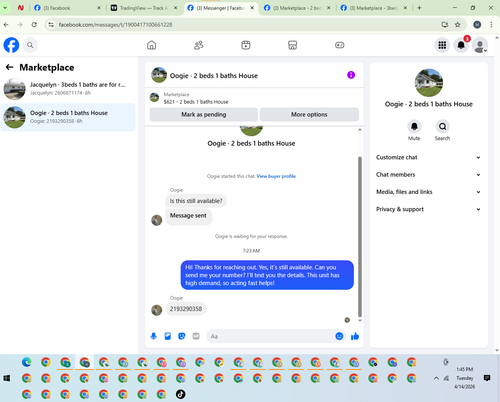Open the View buyer profile link
500x402 pixels.
coord(276,176)
